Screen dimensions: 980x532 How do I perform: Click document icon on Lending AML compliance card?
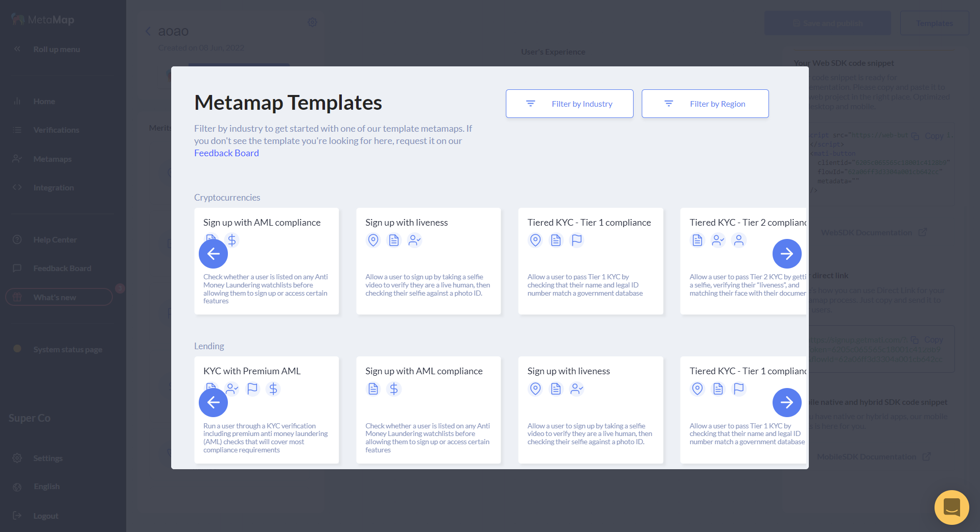pyautogui.click(x=374, y=389)
